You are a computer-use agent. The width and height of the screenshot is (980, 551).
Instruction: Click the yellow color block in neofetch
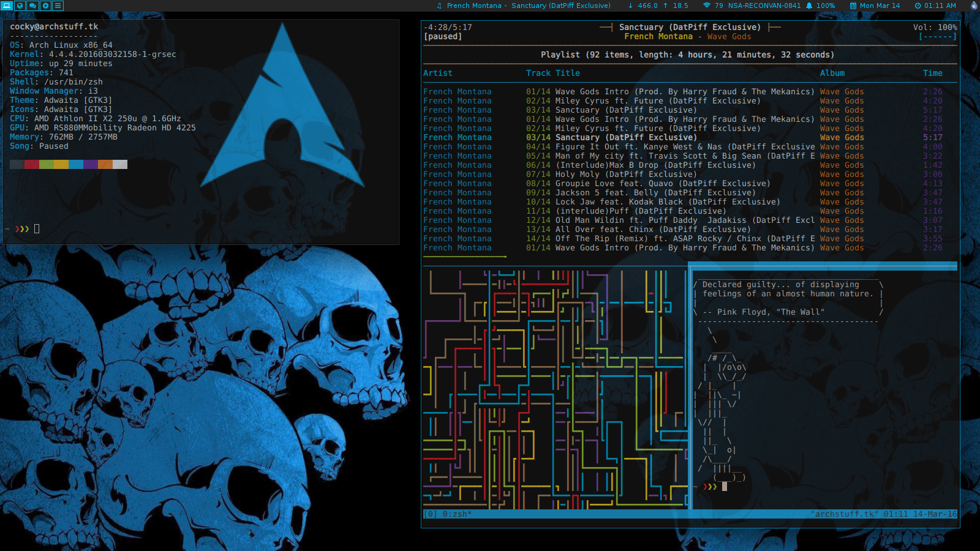(x=61, y=164)
